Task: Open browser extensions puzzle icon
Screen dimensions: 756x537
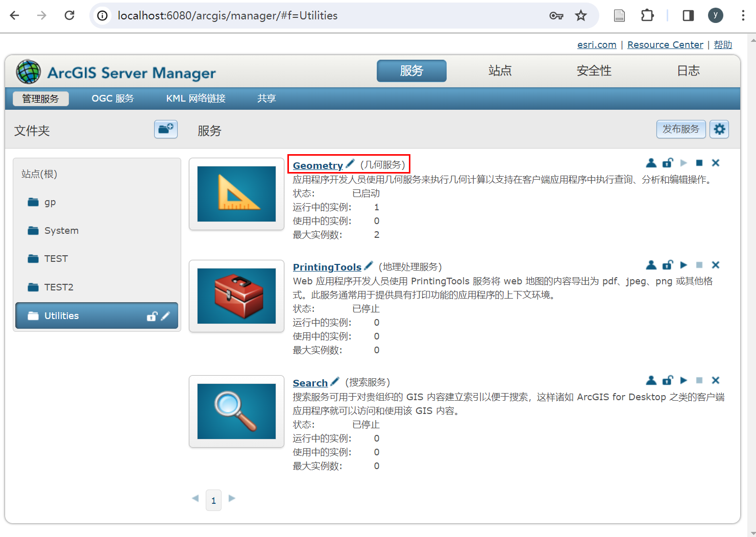Action: tap(647, 16)
